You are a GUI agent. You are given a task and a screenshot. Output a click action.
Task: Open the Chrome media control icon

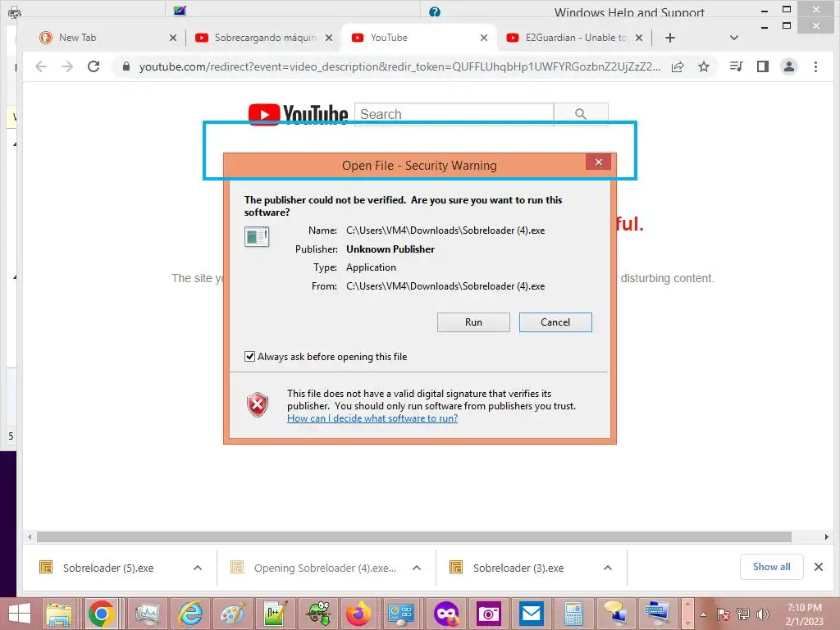pyautogui.click(x=736, y=66)
